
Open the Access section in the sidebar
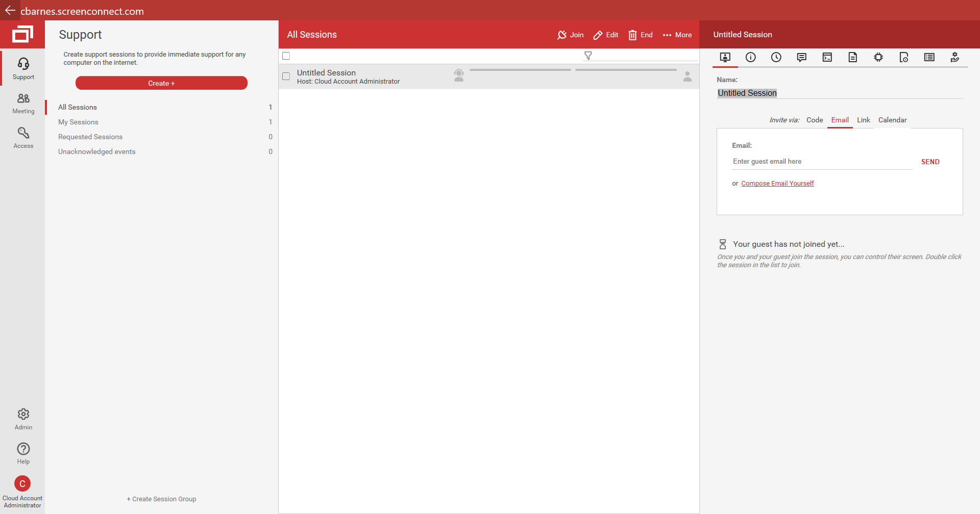coord(23,138)
